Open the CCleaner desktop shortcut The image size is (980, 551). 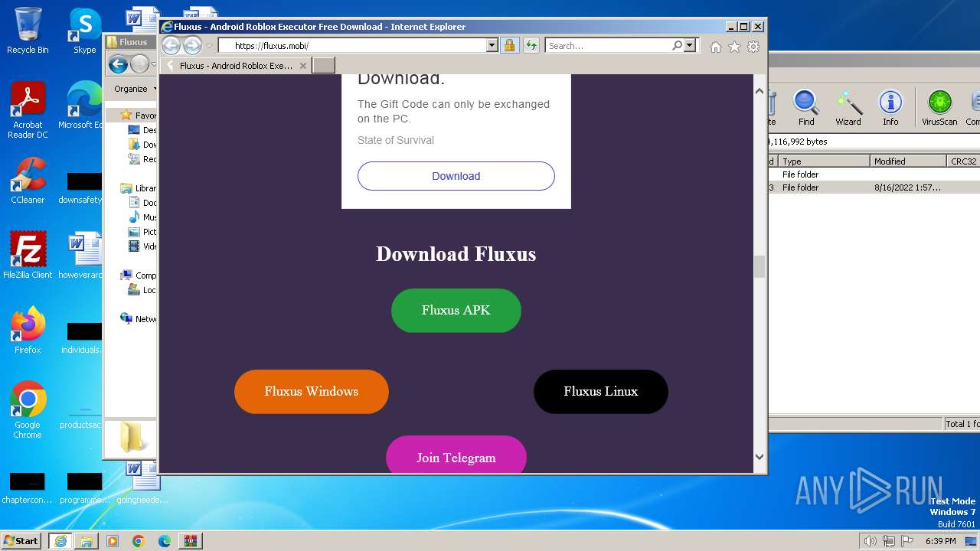(28, 181)
